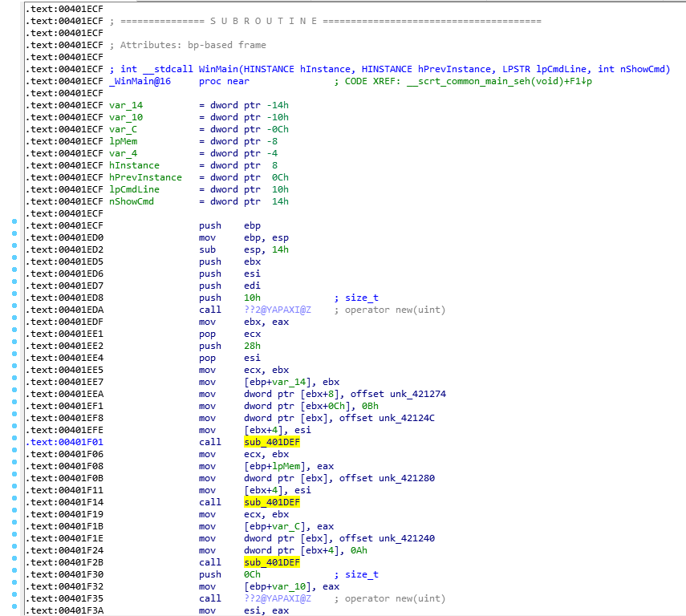Click the [ebp+lpMem] operand at 00401F08

[278, 466]
